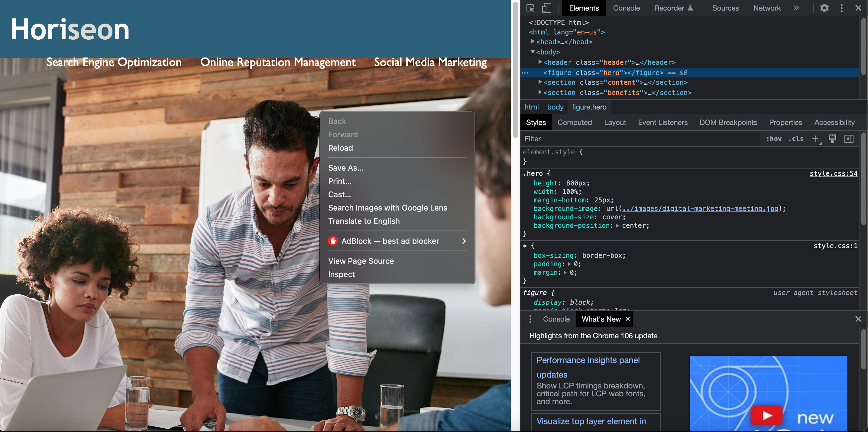868x432 pixels.
Task: Click the webpage vertical scrollbar
Action: [x=515, y=70]
